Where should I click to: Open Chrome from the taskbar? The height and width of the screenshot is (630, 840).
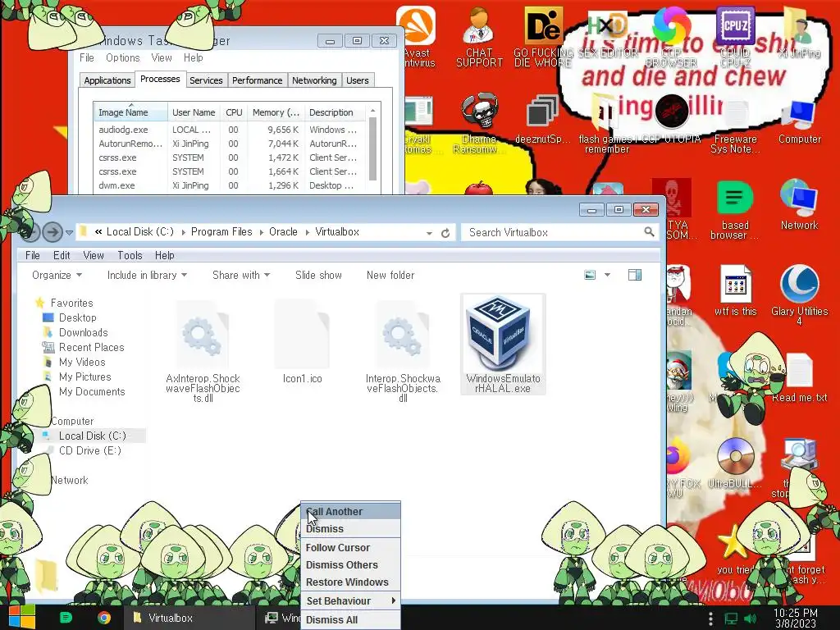(104, 618)
